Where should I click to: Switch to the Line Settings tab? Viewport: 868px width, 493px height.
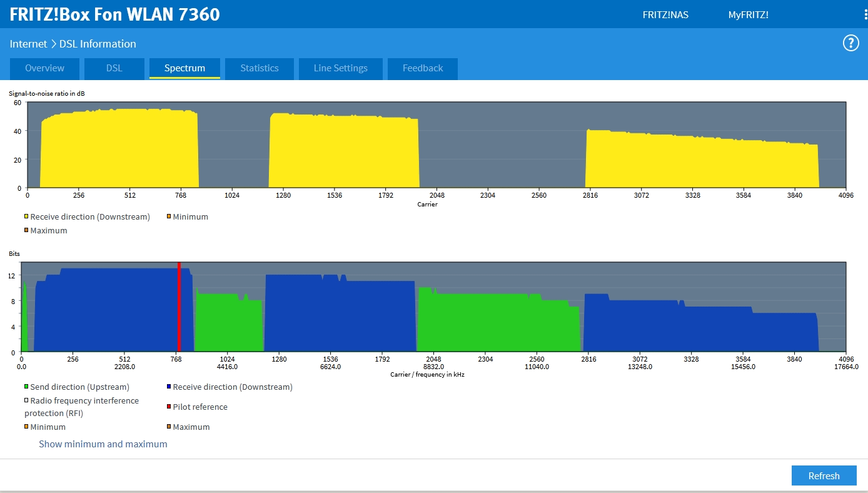(340, 68)
